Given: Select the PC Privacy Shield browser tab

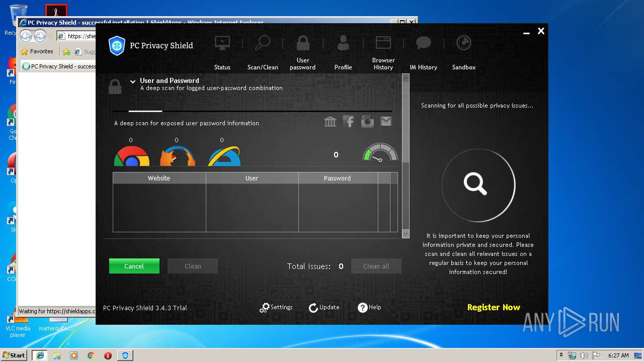Looking at the screenshot, I should (x=58, y=66).
